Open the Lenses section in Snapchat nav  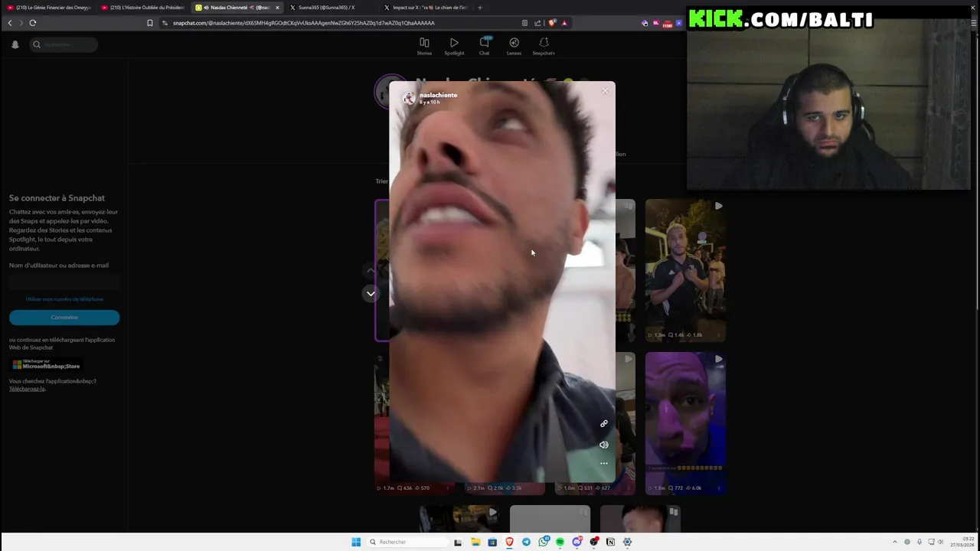click(514, 46)
